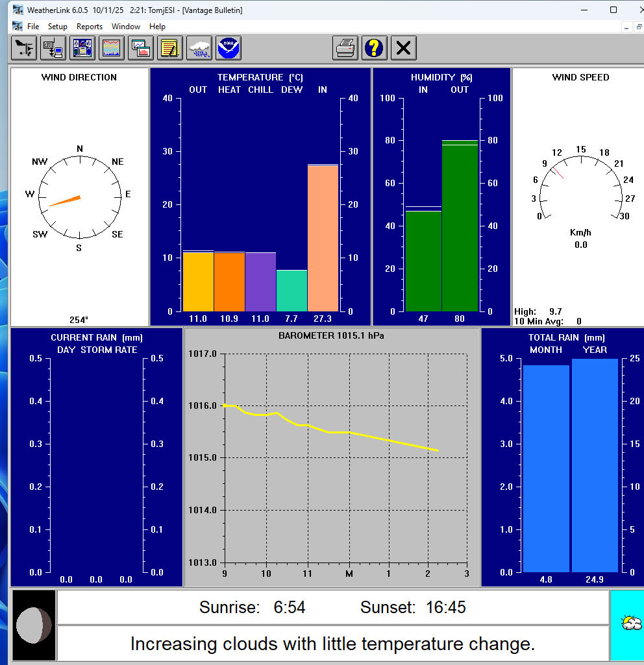Open the Reports menu
This screenshot has height=665, width=644.
tap(90, 27)
